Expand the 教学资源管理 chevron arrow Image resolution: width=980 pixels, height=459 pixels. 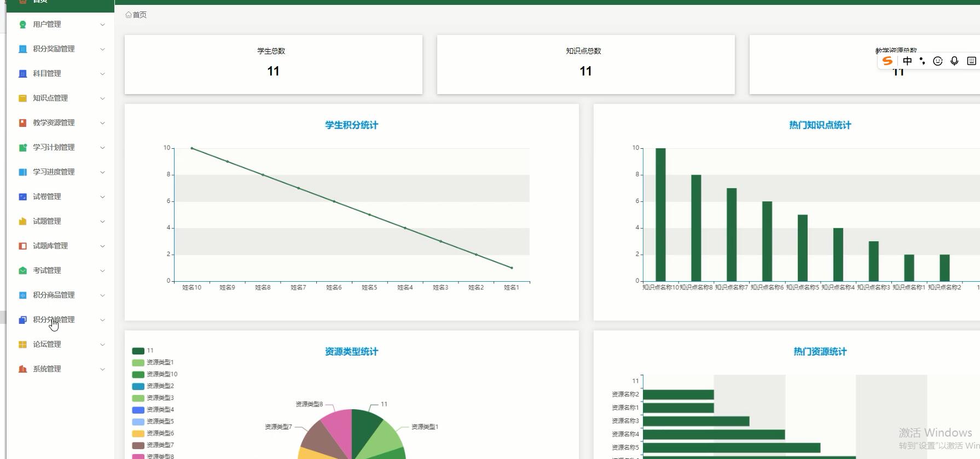[x=102, y=123]
